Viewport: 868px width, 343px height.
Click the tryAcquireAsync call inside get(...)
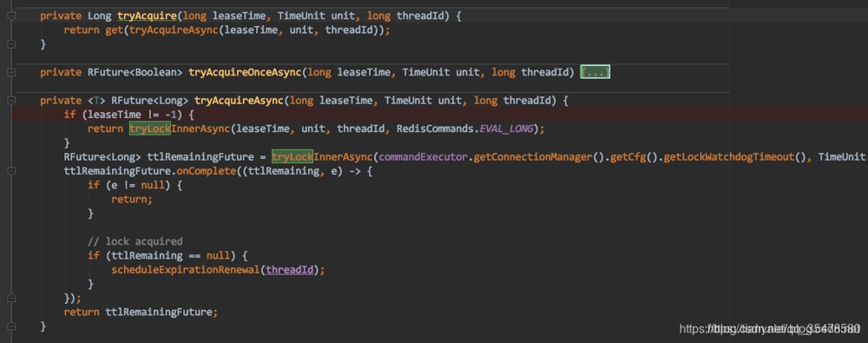coord(174,30)
